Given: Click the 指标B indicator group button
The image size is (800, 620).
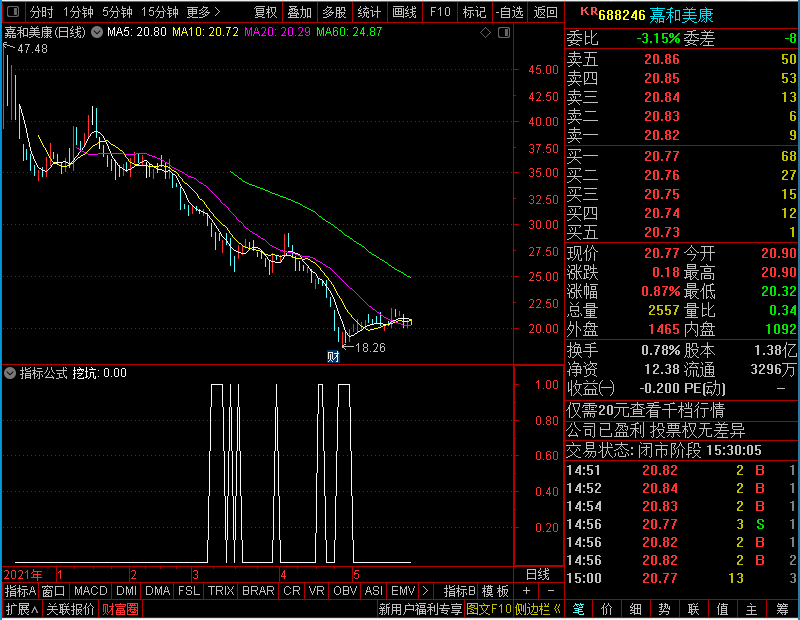Looking at the screenshot, I should 460,591.
